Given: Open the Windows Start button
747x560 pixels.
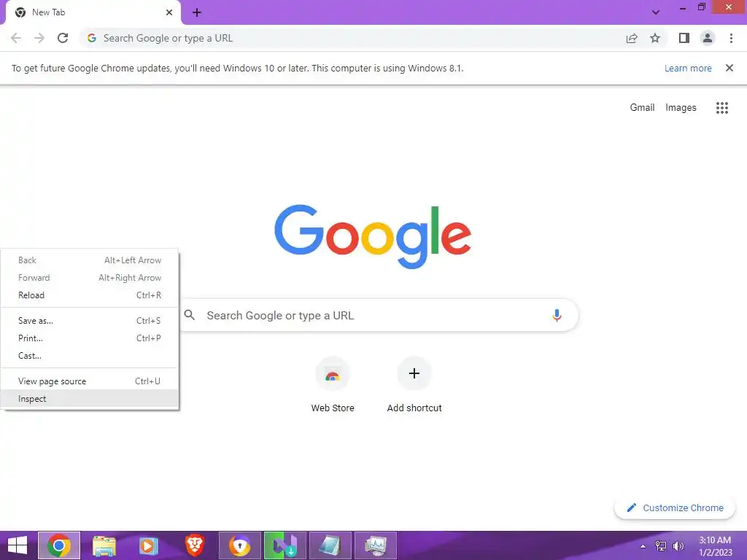Looking at the screenshot, I should click(x=18, y=545).
